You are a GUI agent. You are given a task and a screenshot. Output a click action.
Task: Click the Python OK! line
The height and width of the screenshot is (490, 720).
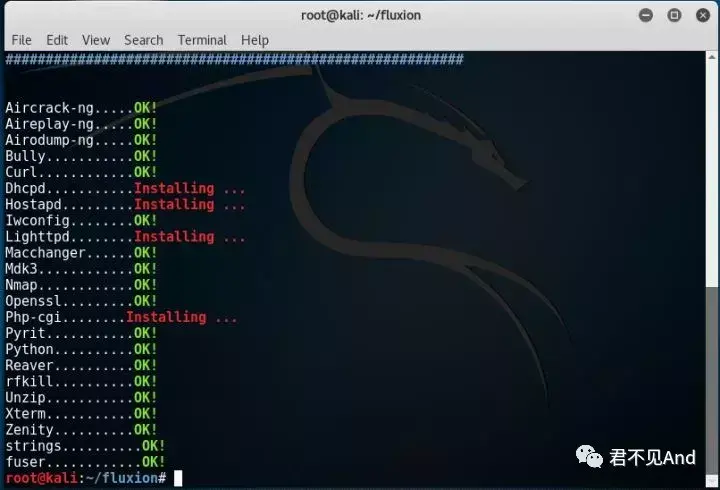tap(81, 349)
